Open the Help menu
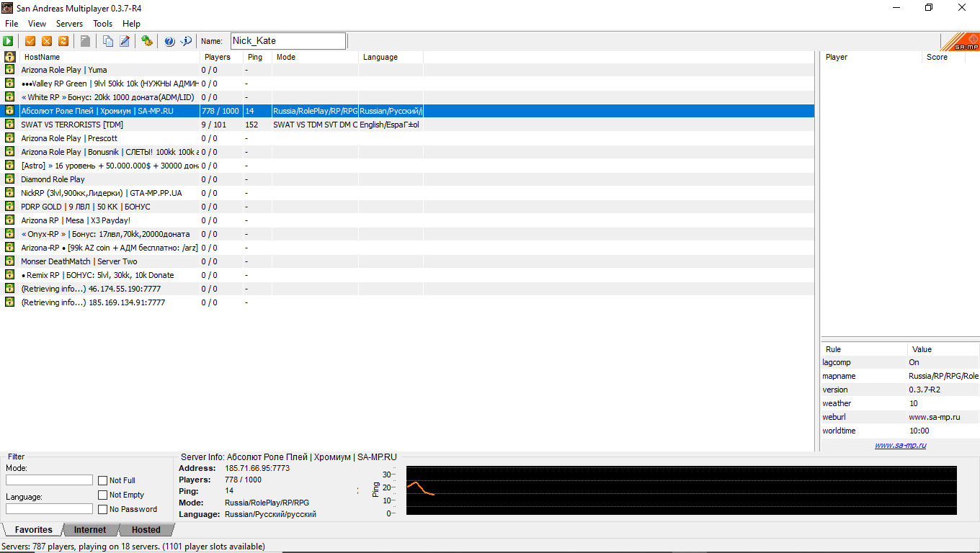The width and height of the screenshot is (980, 553). click(x=131, y=24)
